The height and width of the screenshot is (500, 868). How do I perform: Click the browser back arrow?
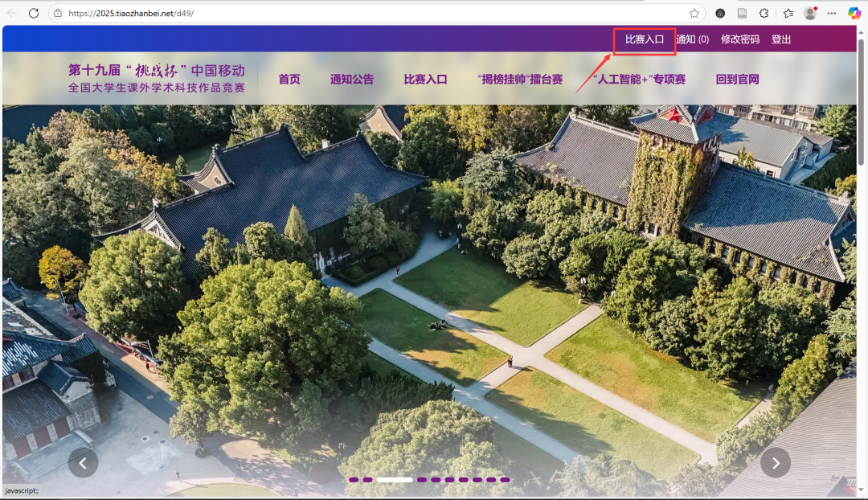(x=12, y=14)
